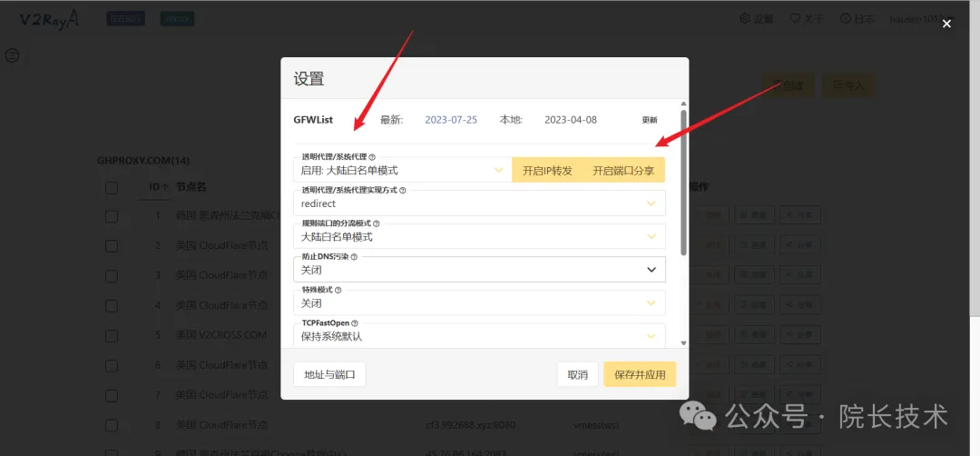Click help icon beside 透明代理/系统代理实现方式
This screenshot has width=980, height=456.
point(403,191)
